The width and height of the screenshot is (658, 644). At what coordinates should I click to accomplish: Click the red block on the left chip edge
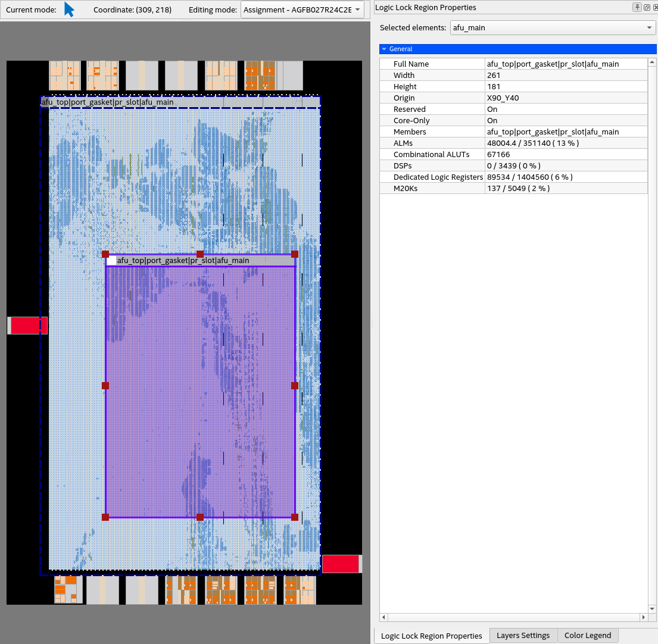tap(29, 326)
